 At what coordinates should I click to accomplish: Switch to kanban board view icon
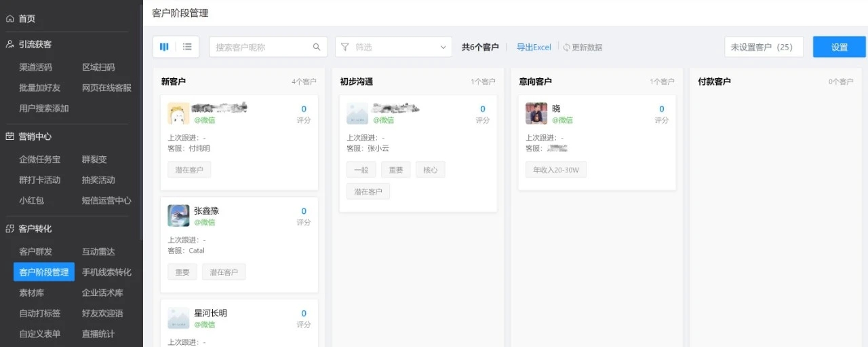(164, 47)
